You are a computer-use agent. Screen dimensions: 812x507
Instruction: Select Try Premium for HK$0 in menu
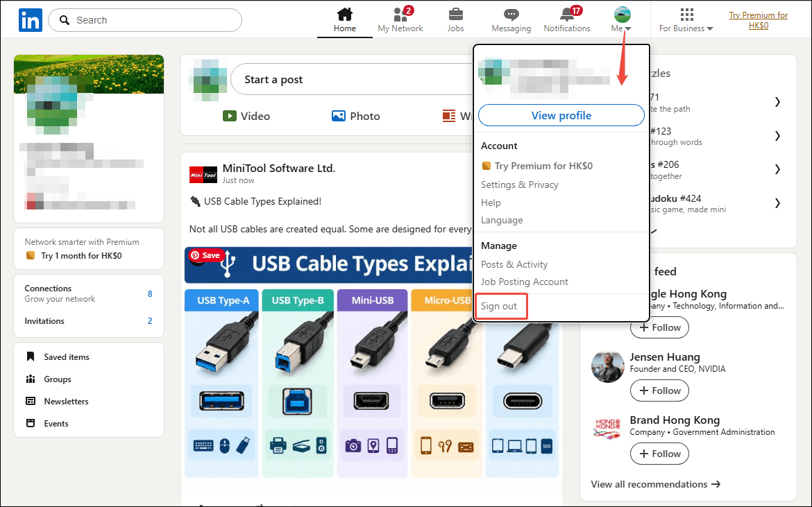[x=537, y=166]
